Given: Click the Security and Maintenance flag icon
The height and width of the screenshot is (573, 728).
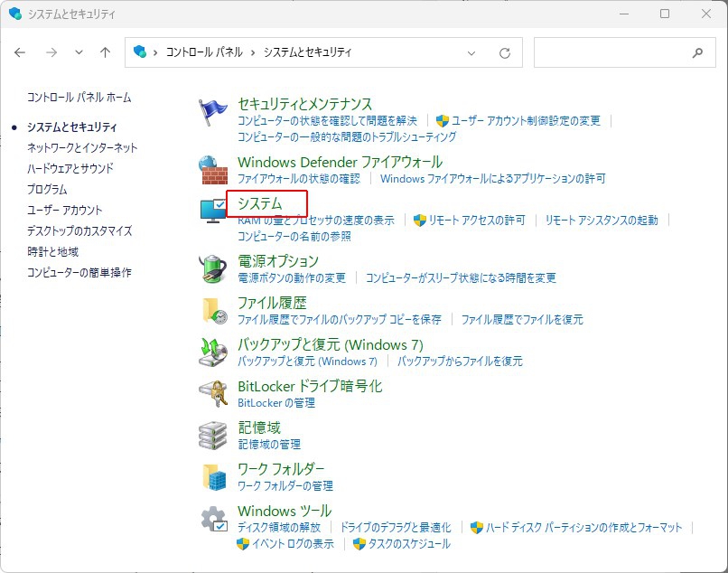Looking at the screenshot, I should 213,113.
